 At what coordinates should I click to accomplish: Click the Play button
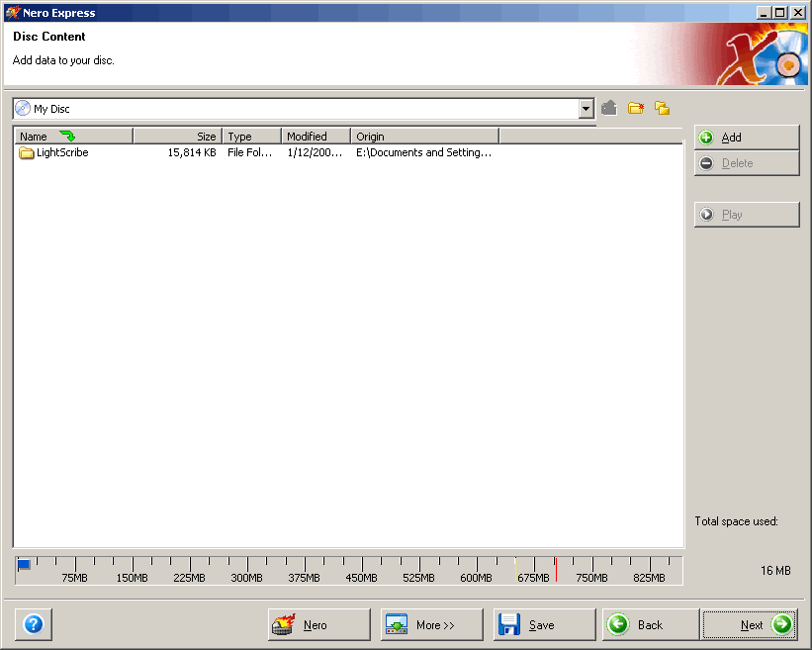pos(747,215)
